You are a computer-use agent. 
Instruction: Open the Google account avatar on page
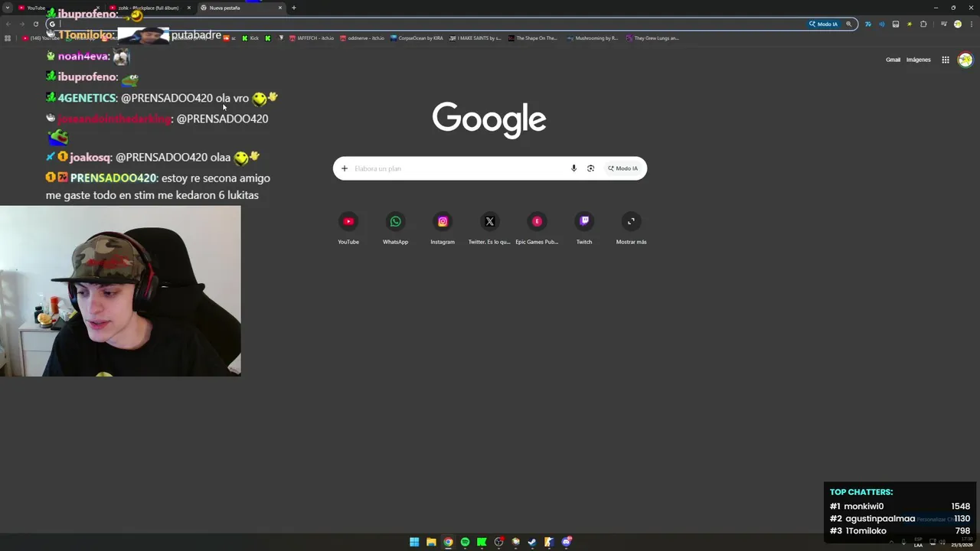click(x=965, y=60)
